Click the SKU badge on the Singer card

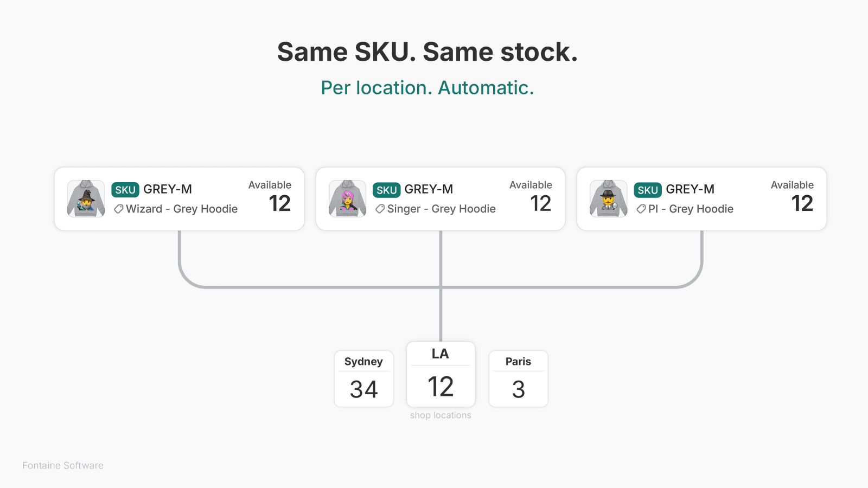[387, 190]
